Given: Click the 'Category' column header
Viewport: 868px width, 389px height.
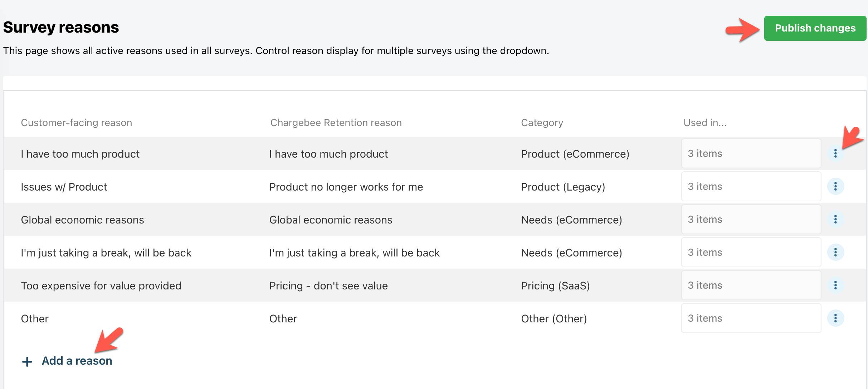Looking at the screenshot, I should (542, 123).
